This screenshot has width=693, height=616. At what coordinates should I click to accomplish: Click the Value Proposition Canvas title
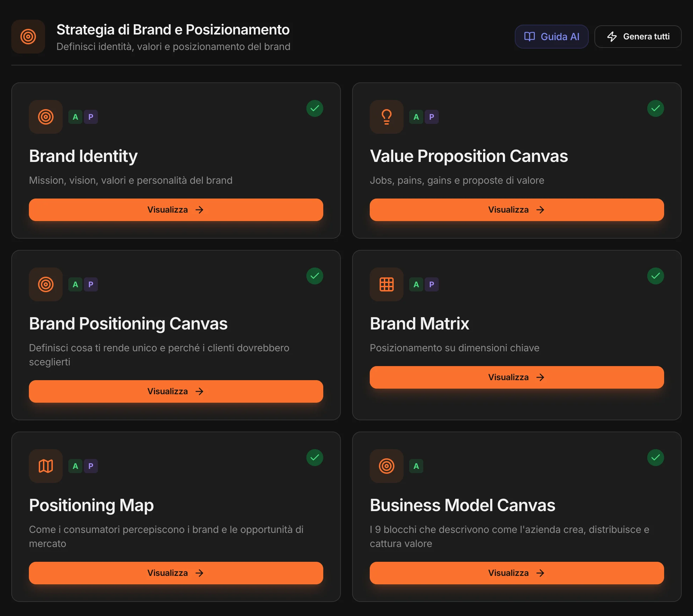(469, 156)
